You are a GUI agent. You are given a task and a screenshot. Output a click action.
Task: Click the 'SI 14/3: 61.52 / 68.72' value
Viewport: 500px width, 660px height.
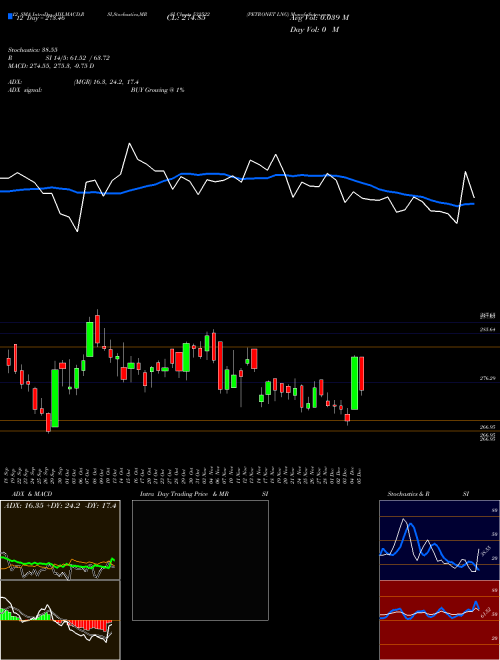tap(78, 58)
